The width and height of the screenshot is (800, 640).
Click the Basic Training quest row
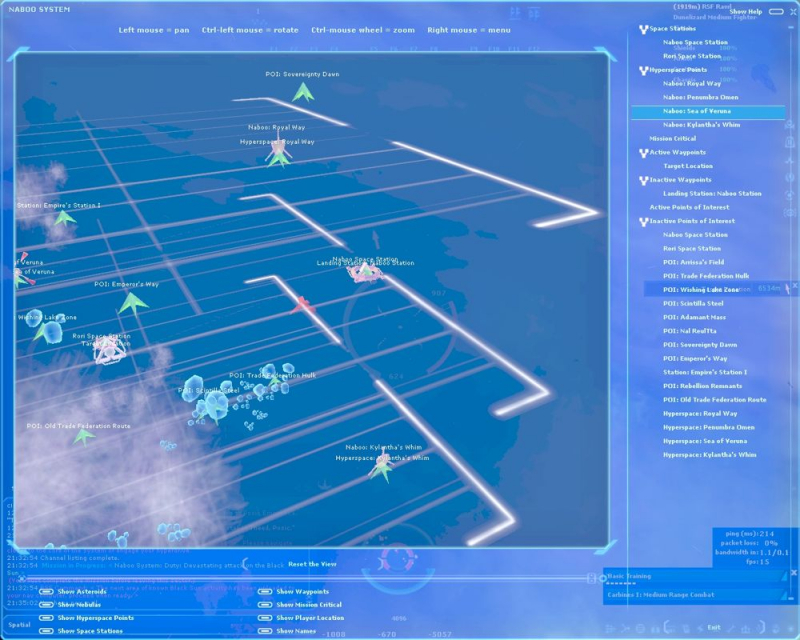tap(696, 577)
